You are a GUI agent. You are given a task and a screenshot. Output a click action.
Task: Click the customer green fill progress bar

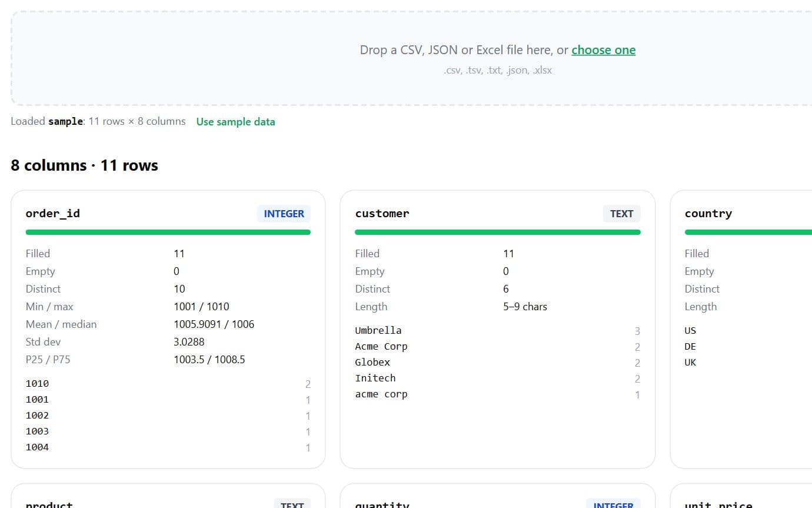point(497,233)
